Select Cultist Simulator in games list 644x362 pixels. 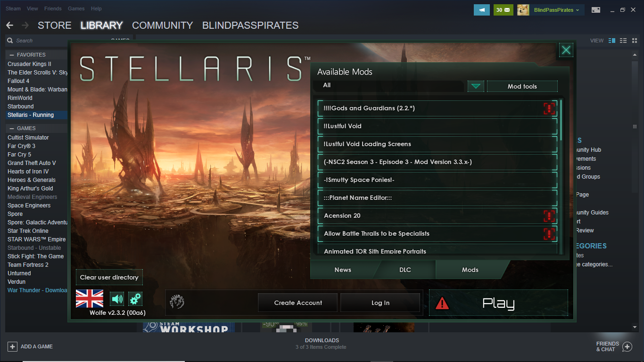28,138
